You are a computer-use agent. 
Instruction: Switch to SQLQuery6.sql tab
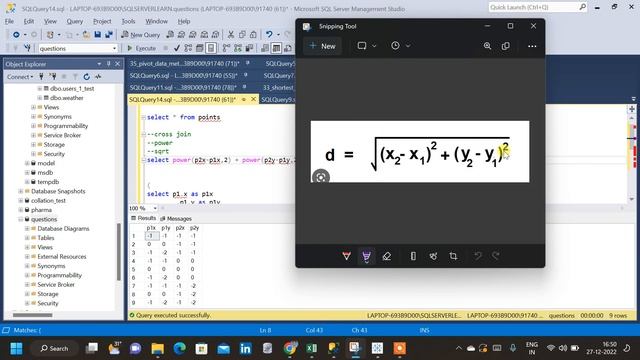184,76
